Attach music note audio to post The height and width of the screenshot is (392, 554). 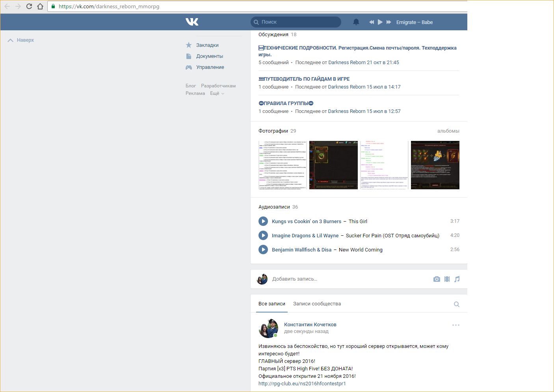tap(457, 279)
